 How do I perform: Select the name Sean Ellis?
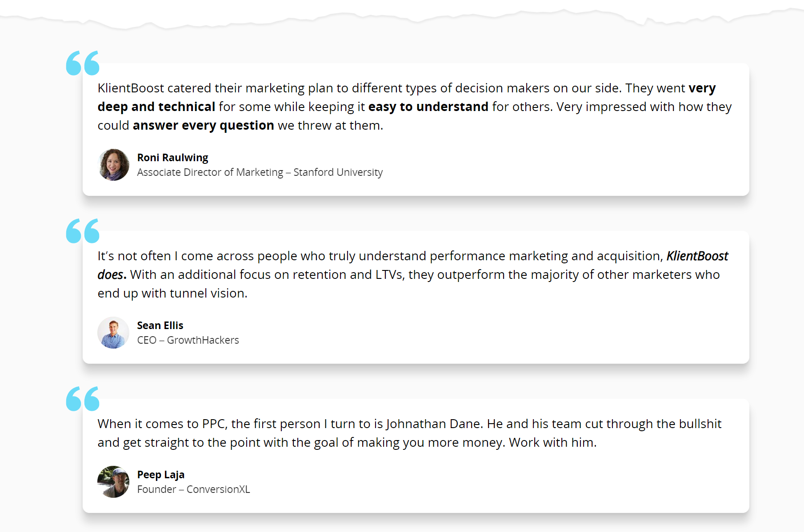[160, 326]
